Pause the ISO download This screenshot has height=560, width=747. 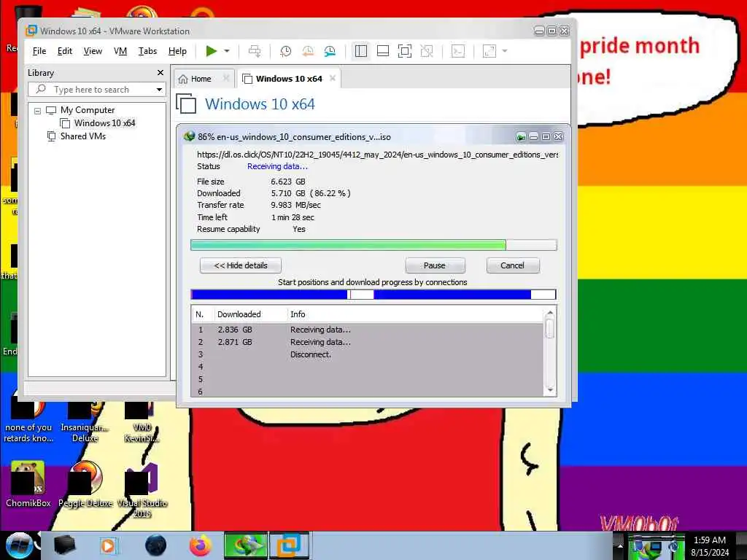click(x=435, y=265)
